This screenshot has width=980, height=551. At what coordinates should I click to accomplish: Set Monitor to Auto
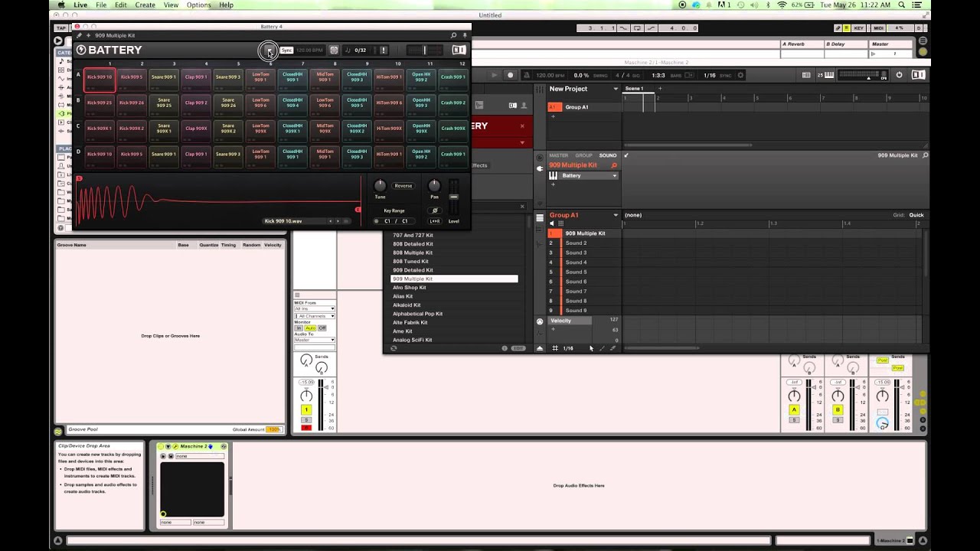click(x=310, y=328)
